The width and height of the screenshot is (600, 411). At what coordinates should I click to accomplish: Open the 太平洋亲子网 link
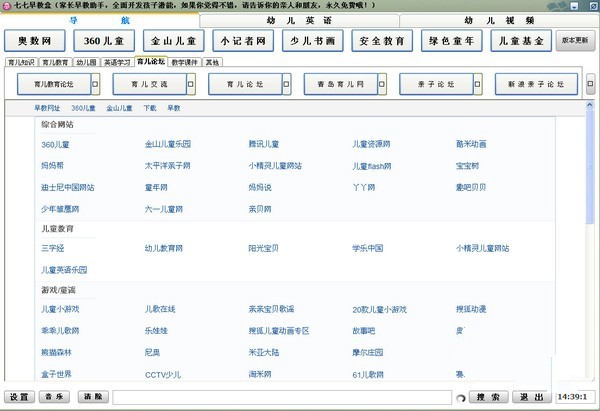pos(168,166)
